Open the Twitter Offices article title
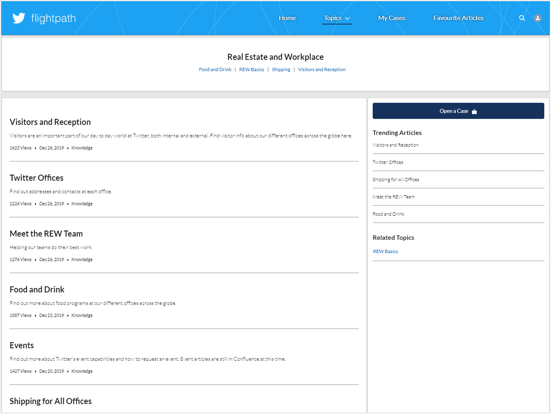Viewport: 552px width, 414px height. 36,178
